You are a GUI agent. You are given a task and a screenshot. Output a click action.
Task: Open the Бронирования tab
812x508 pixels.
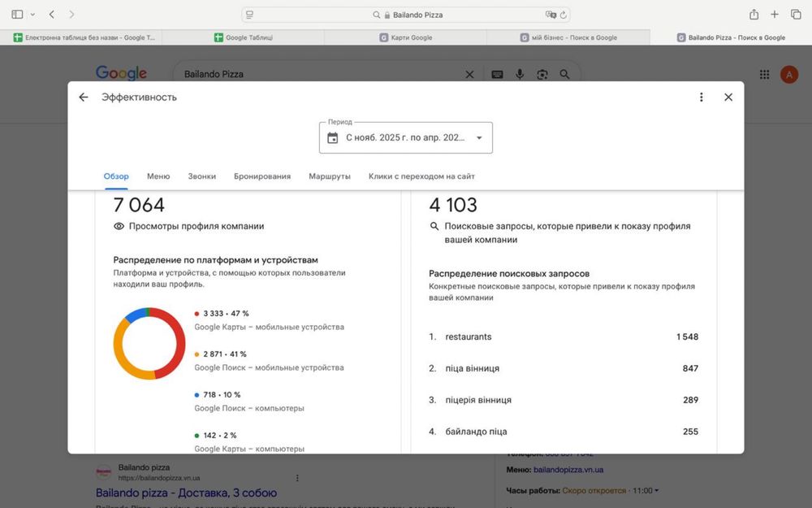262,176
